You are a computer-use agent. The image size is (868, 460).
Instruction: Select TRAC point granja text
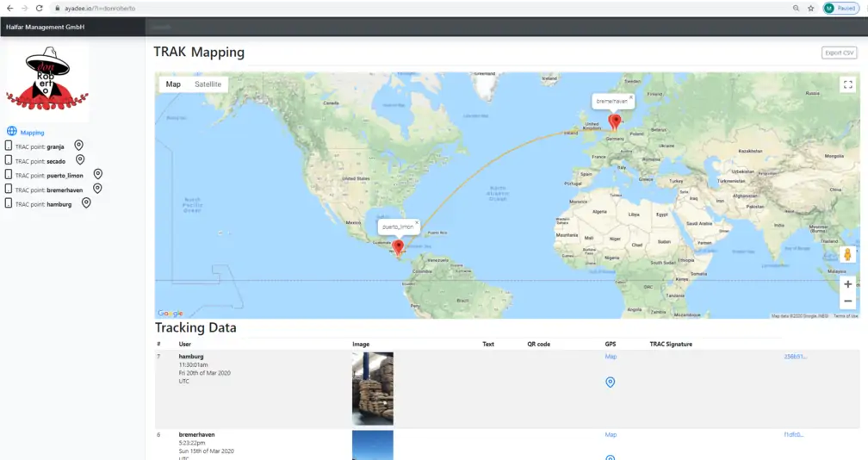tap(40, 146)
